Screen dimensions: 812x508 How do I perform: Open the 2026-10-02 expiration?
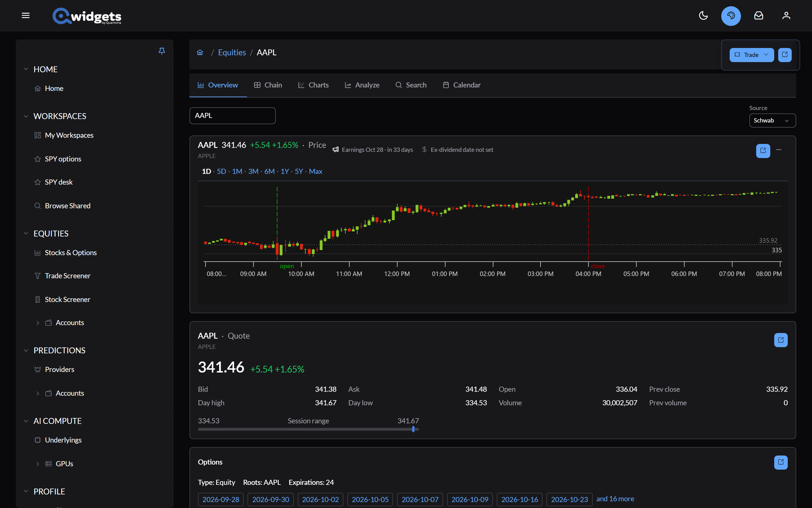tap(321, 499)
